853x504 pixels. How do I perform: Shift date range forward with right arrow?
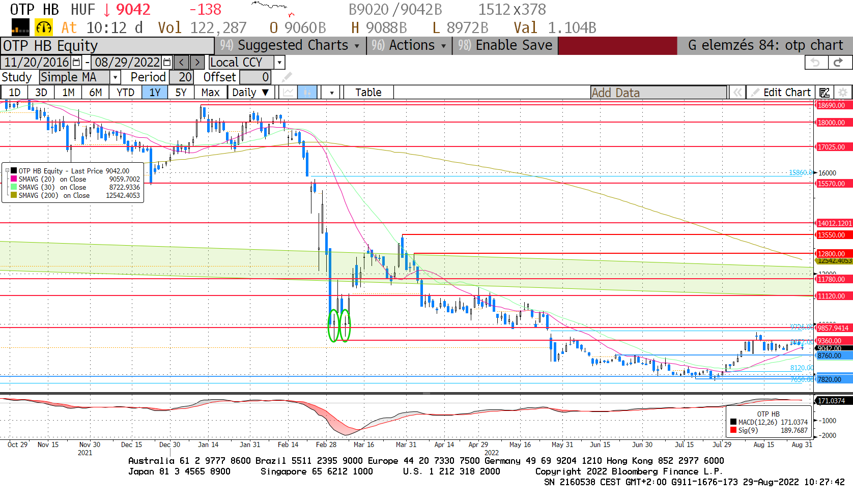click(x=197, y=63)
